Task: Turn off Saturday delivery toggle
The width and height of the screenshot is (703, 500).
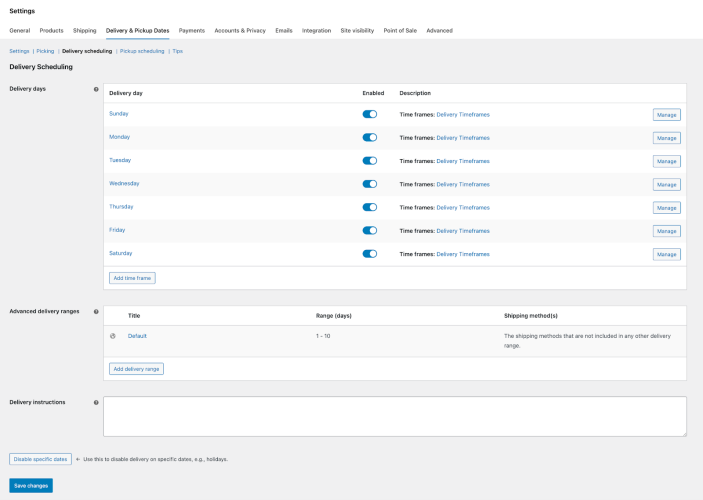Action: 369,254
